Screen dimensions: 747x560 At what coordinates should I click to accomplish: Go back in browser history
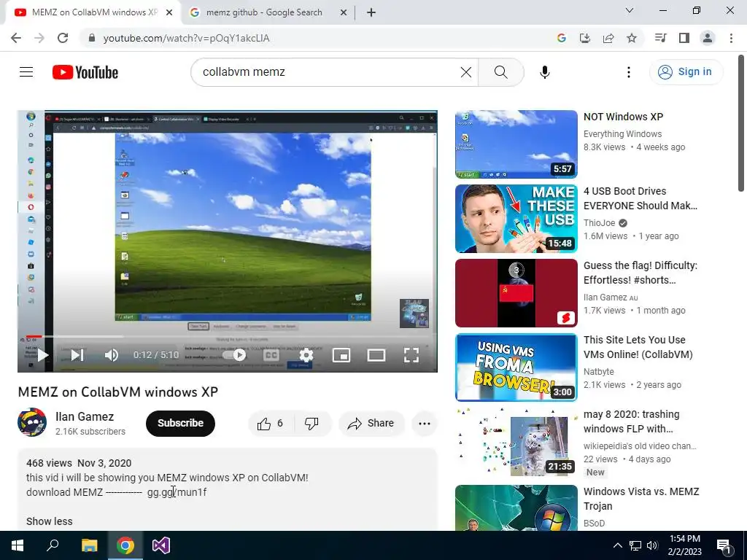pos(16,38)
